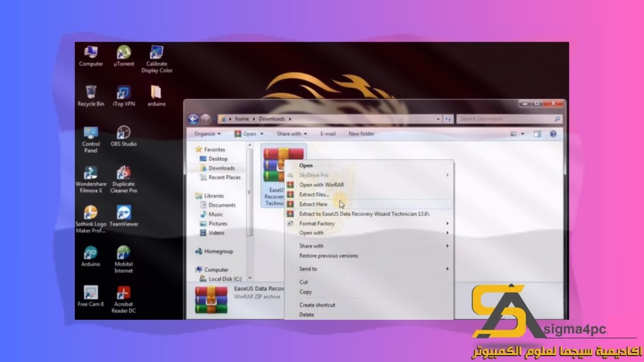Launch Sothink Logo Maker shortcut
This screenshot has height=362, width=644.
[91, 219]
